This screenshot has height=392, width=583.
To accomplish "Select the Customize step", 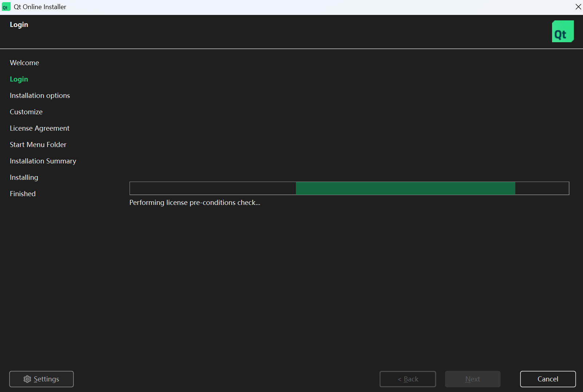I will tap(26, 112).
